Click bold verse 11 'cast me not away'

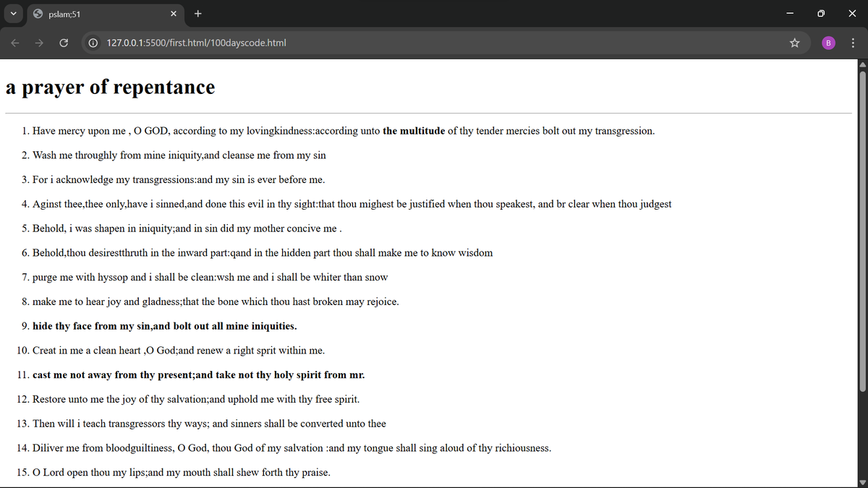(x=199, y=375)
